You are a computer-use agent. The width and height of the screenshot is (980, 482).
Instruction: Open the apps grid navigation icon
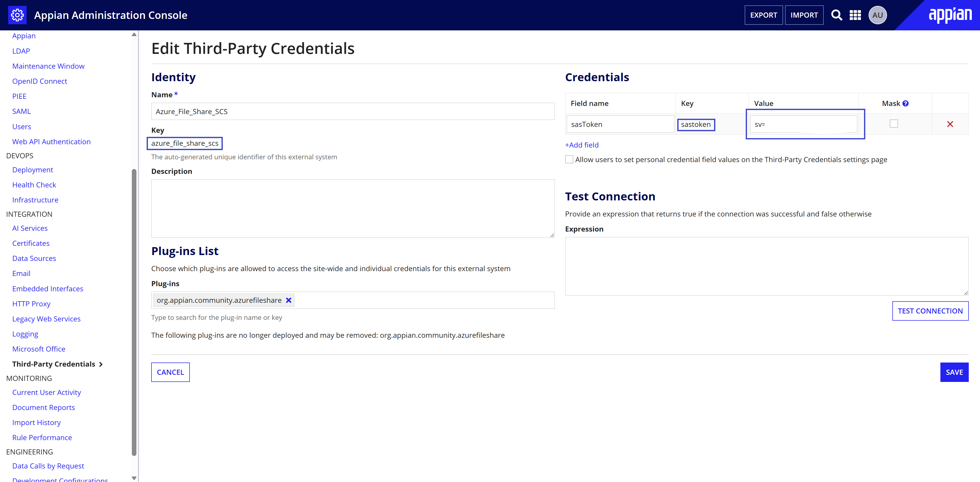click(x=855, y=15)
